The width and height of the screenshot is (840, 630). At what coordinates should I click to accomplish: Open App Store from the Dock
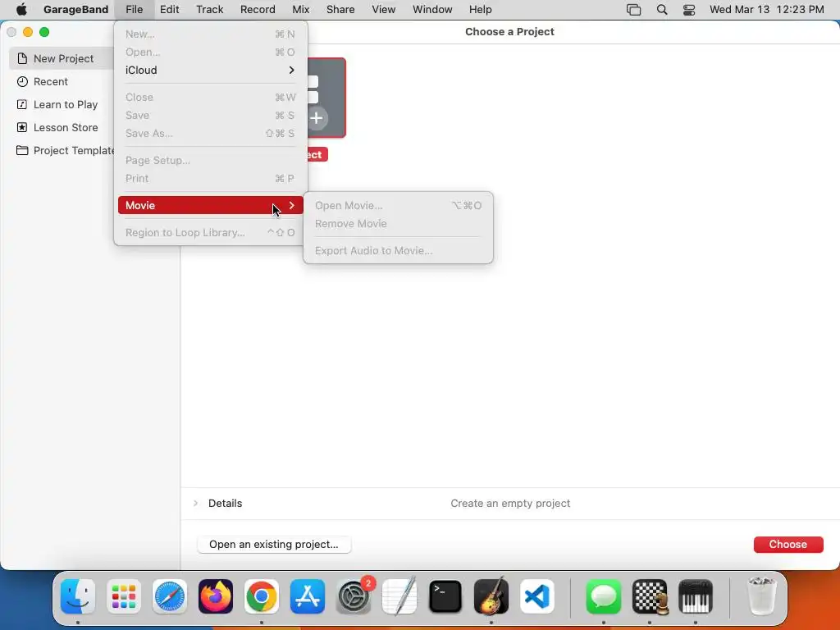pos(308,596)
